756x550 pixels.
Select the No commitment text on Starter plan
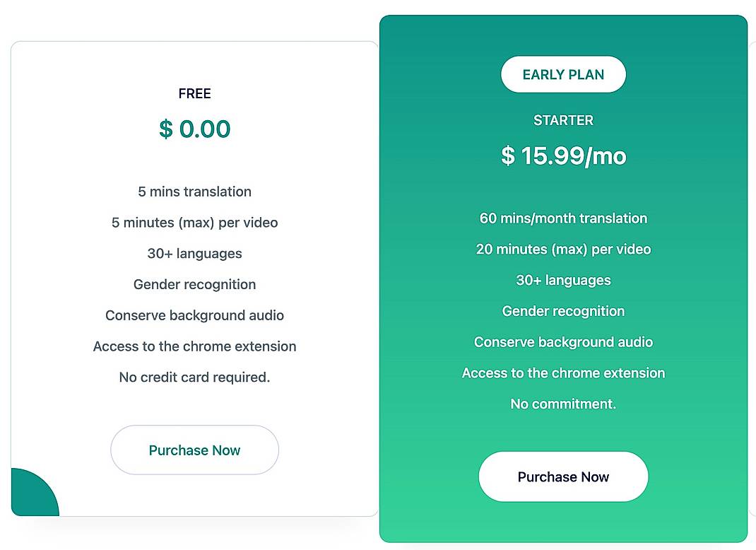pyautogui.click(x=563, y=404)
